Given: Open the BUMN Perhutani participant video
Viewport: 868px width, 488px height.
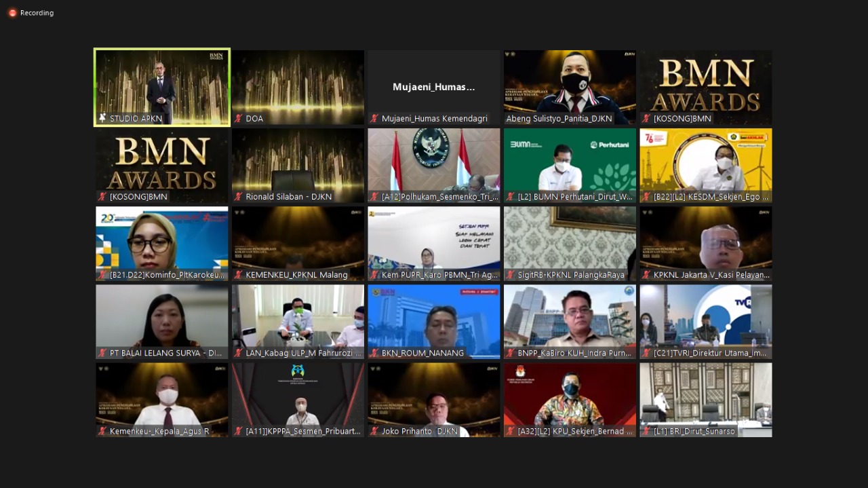Looking at the screenshot, I should [x=570, y=162].
